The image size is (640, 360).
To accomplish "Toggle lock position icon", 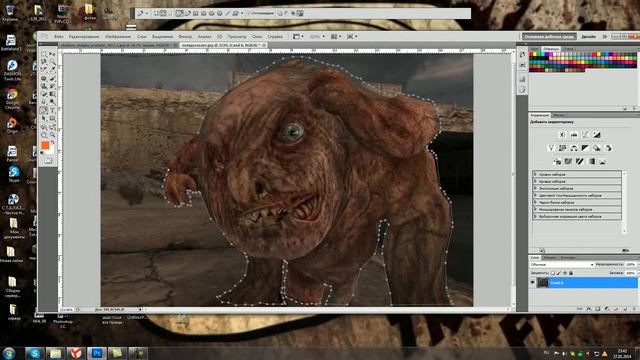I will pyautogui.click(x=565, y=273).
